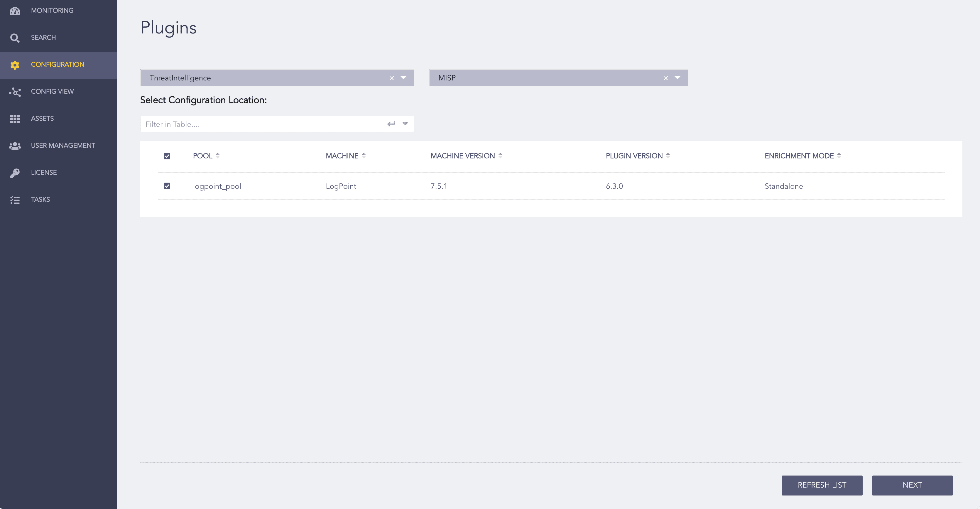
Task: Expand the filter options dropdown arrow
Action: 405,124
